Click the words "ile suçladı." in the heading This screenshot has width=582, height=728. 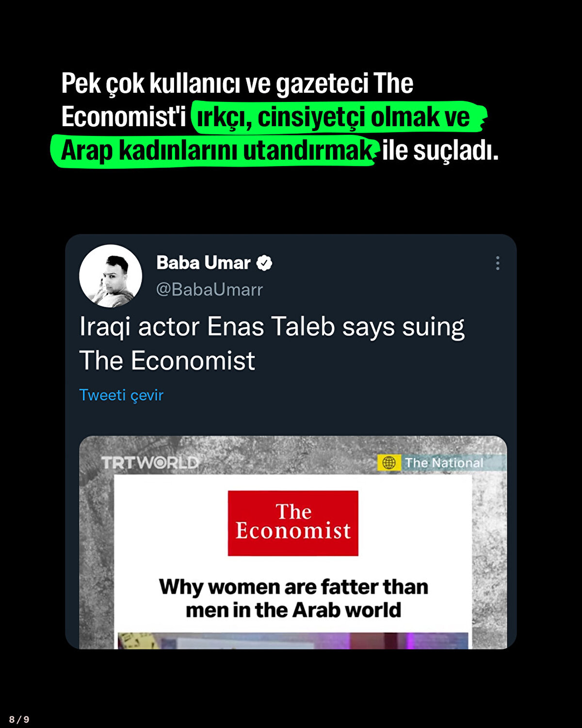[440, 151]
